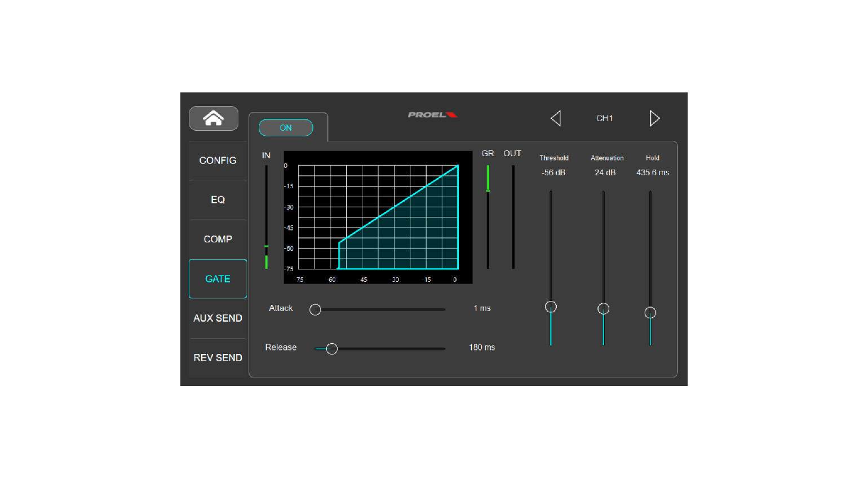Click the gate curve graph
This screenshot has width=868, height=479.
coord(378,217)
